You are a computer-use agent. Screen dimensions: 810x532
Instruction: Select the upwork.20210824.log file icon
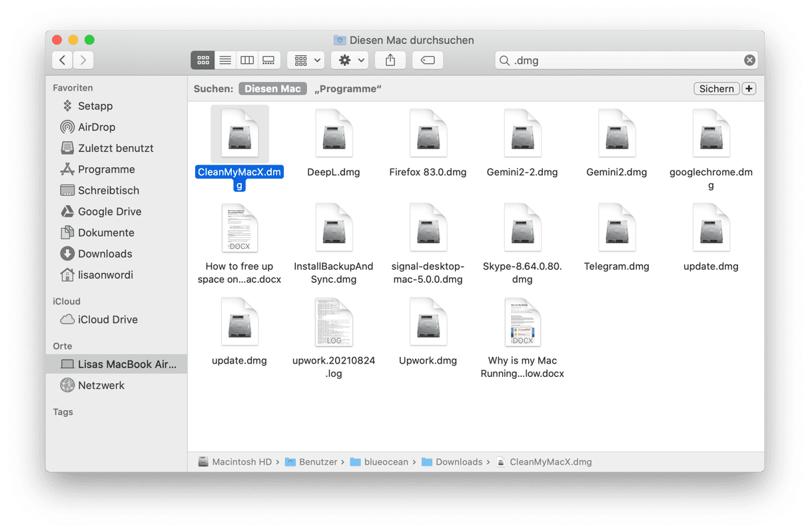click(334, 322)
